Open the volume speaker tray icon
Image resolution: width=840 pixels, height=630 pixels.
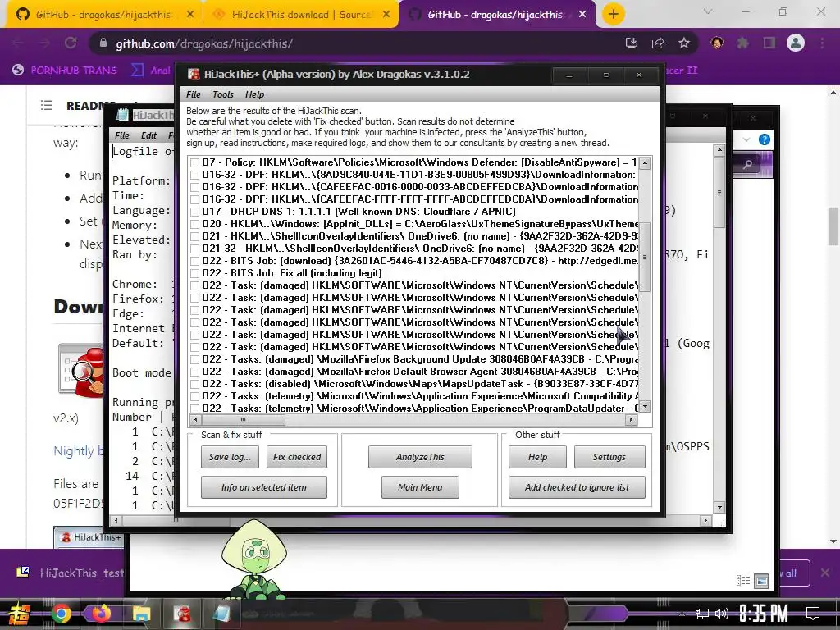point(722,614)
